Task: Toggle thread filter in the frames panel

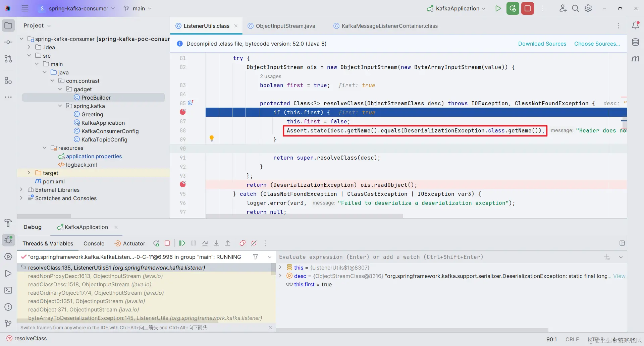Action: tap(256, 257)
